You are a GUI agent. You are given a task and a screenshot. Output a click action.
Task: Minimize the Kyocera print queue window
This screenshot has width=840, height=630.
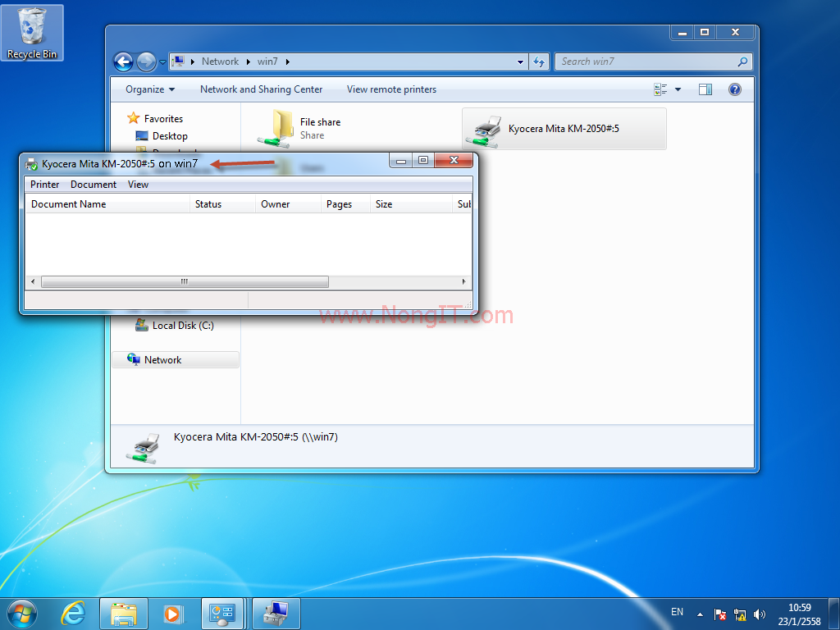tap(400, 160)
